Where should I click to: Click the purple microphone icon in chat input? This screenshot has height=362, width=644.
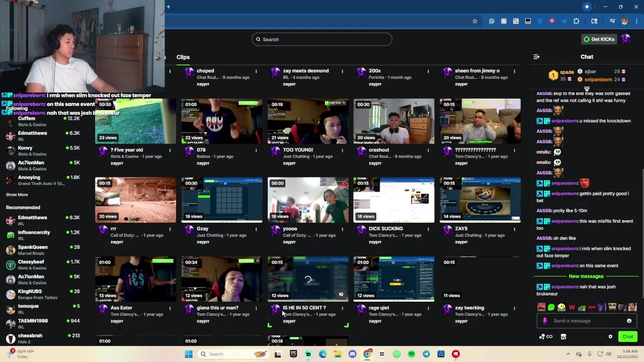(545, 321)
